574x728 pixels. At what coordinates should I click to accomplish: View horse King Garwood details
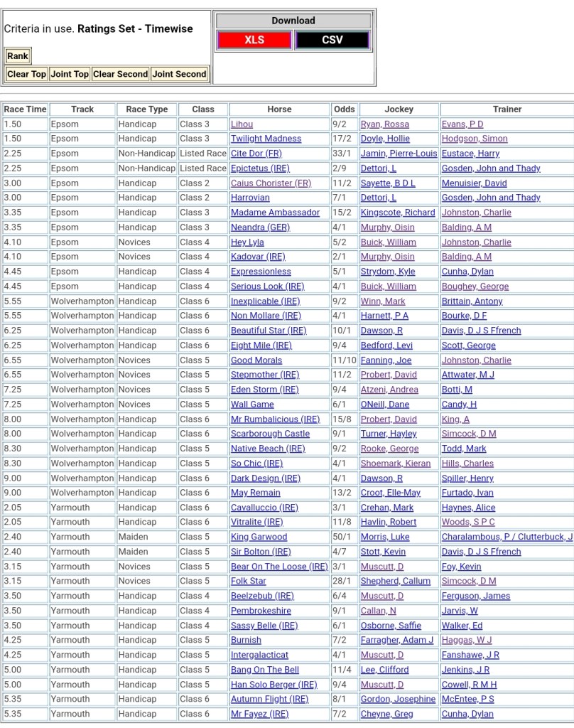click(259, 537)
